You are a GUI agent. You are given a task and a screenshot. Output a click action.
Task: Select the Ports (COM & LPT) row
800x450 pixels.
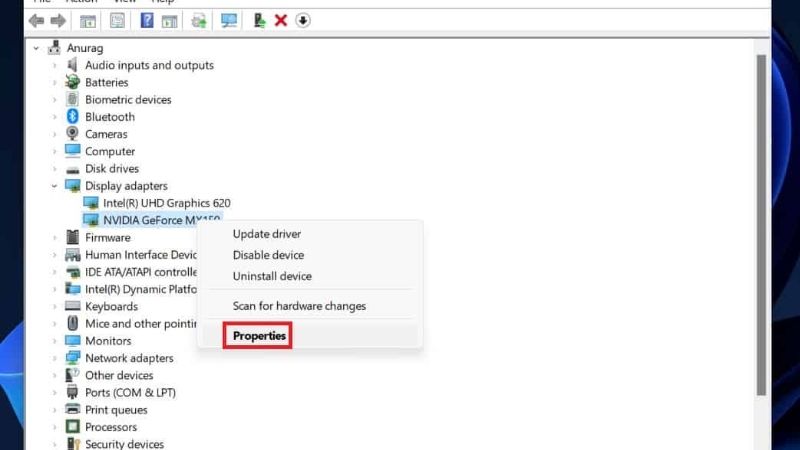[130, 393]
